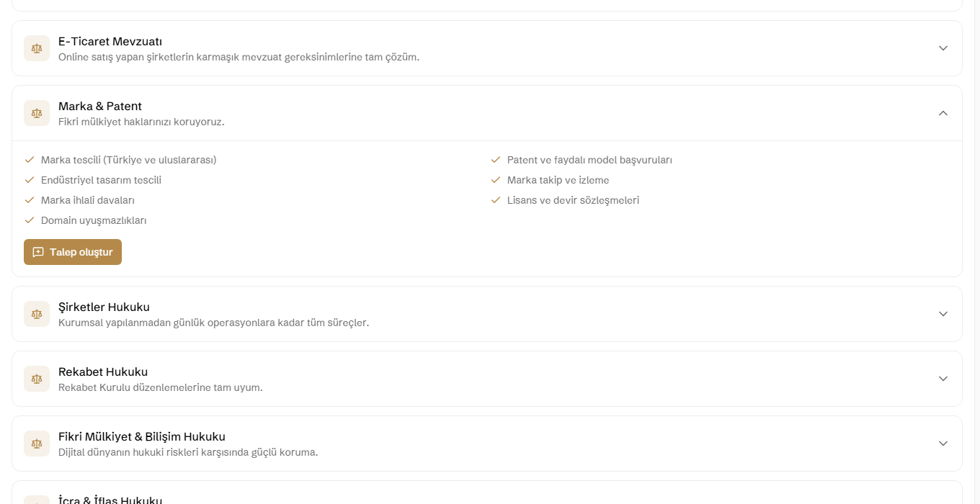Click the scales icon beside E-Ticaret Mevzuatı
This screenshot has width=980, height=504.
coord(37,48)
